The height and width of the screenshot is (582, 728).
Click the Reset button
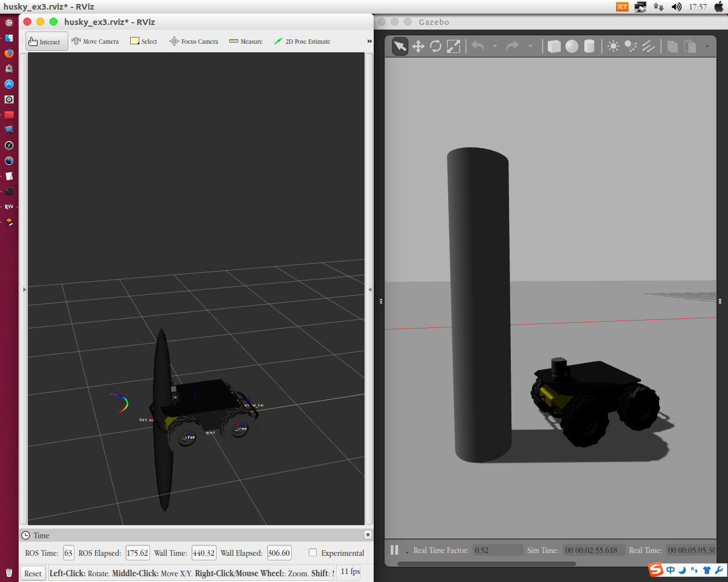33,573
